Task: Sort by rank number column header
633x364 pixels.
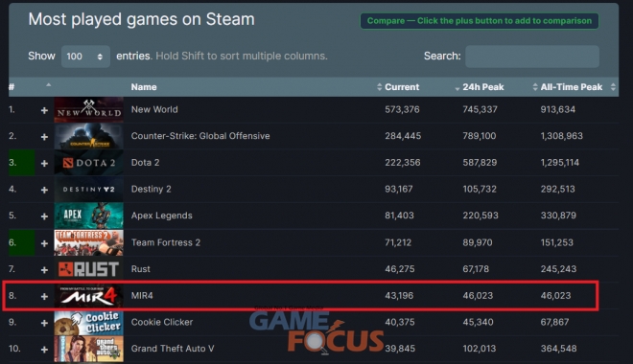Action: [x=12, y=87]
